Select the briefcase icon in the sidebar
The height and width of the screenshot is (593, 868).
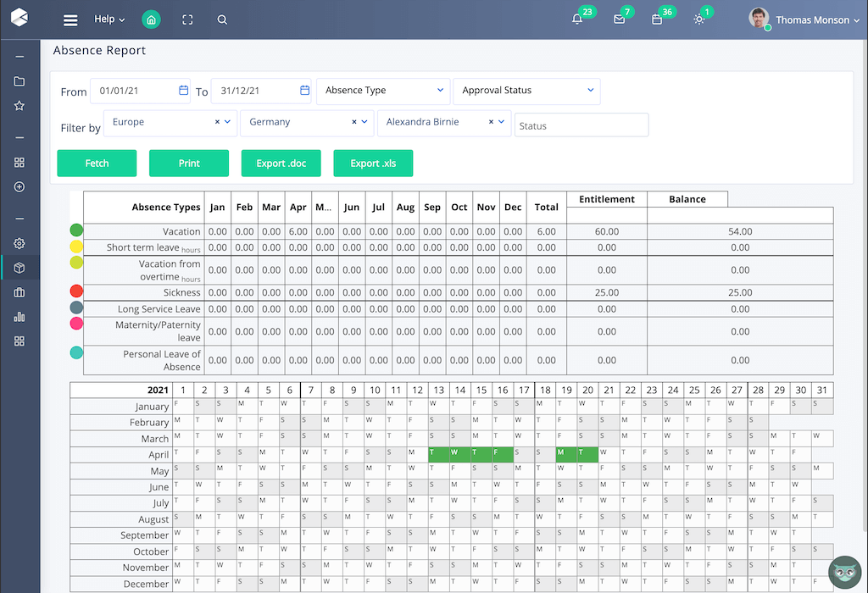(x=19, y=293)
